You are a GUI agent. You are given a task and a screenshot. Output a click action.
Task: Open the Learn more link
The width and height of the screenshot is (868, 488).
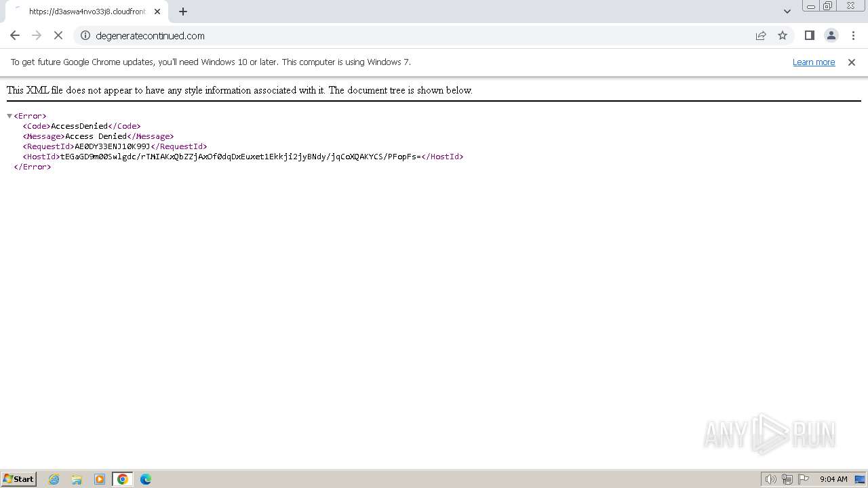click(x=814, y=62)
